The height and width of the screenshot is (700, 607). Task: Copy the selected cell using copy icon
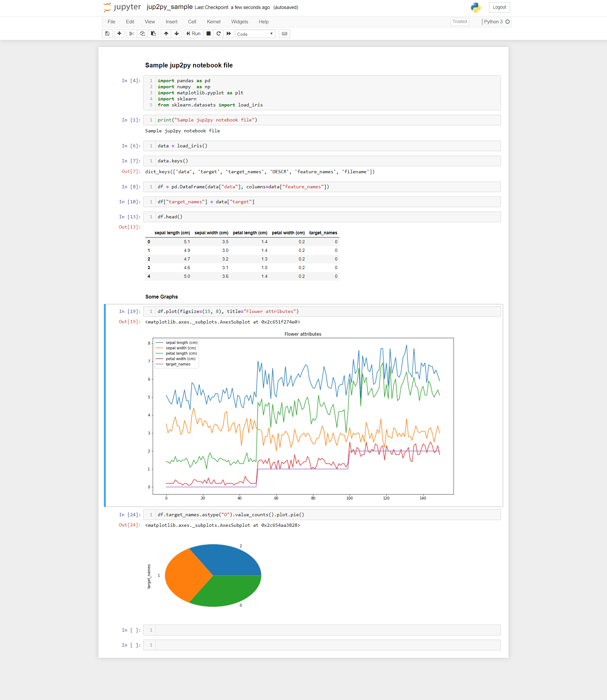(x=142, y=34)
